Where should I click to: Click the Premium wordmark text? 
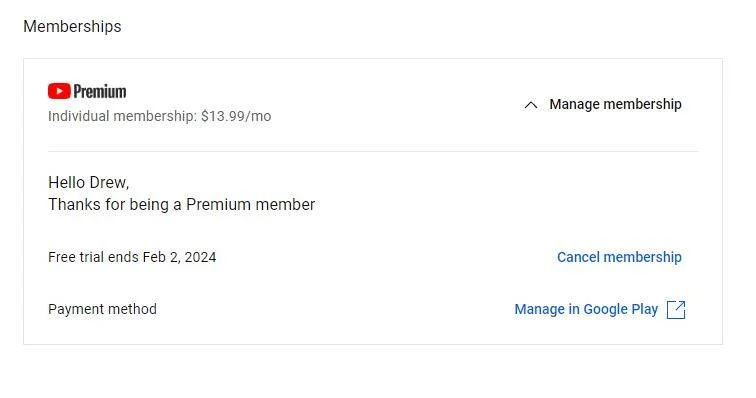(100, 91)
